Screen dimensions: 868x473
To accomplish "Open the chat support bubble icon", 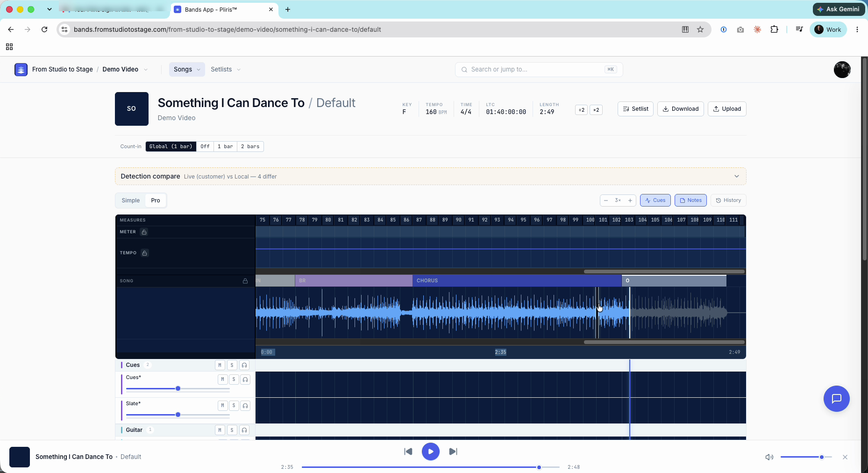I will point(836,399).
